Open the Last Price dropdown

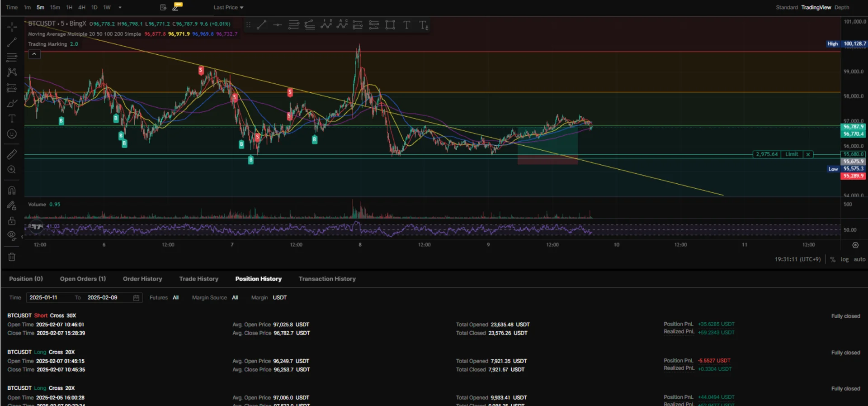pyautogui.click(x=228, y=7)
